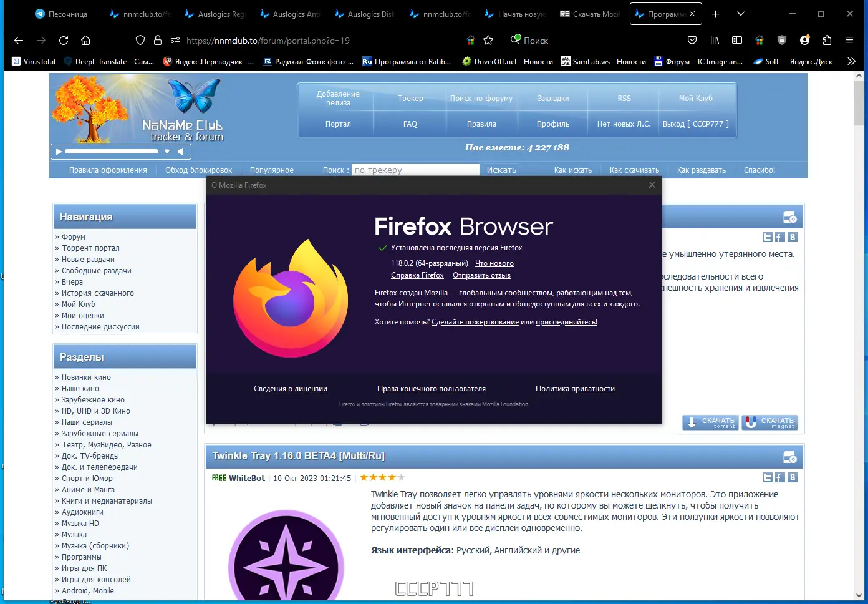
Task: Open VirusTotal bookmark
Action: pyautogui.click(x=34, y=62)
